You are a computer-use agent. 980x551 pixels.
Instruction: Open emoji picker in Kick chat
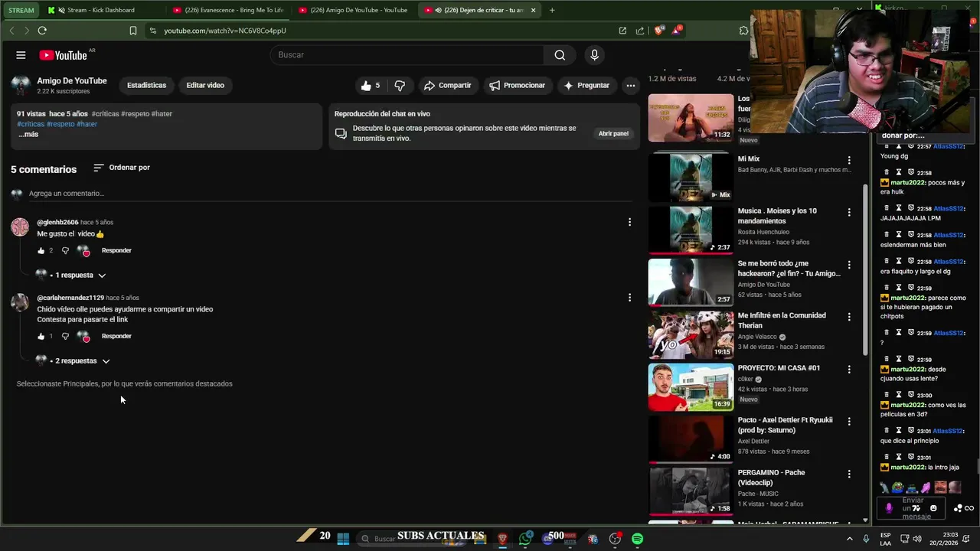point(933,508)
